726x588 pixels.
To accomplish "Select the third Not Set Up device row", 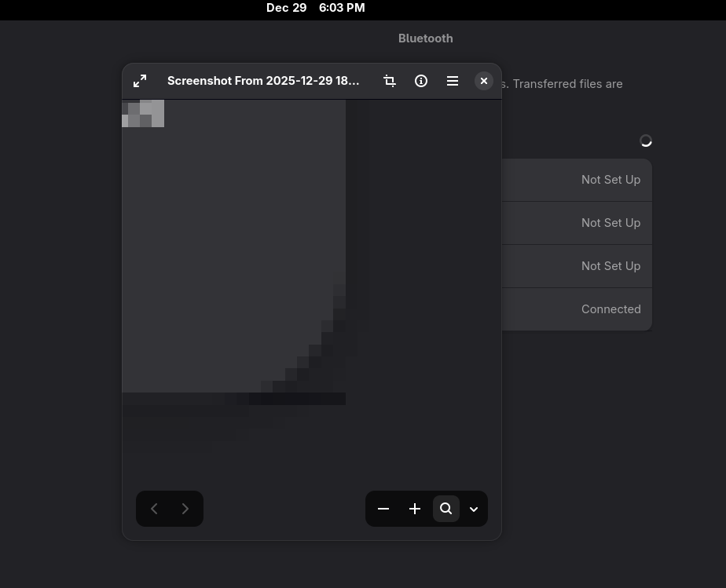I will pyautogui.click(x=577, y=266).
